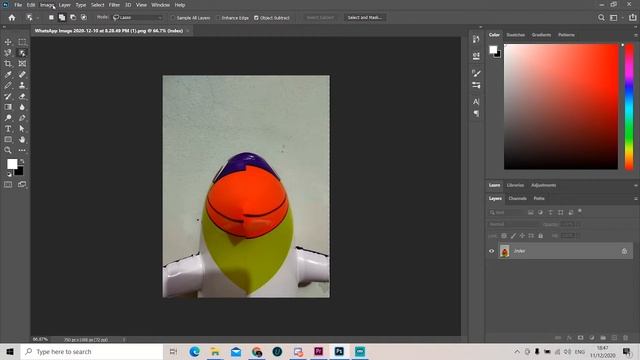Click the vertical hue slider
The width and height of the screenshot is (640, 360).
(x=629, y=107)
